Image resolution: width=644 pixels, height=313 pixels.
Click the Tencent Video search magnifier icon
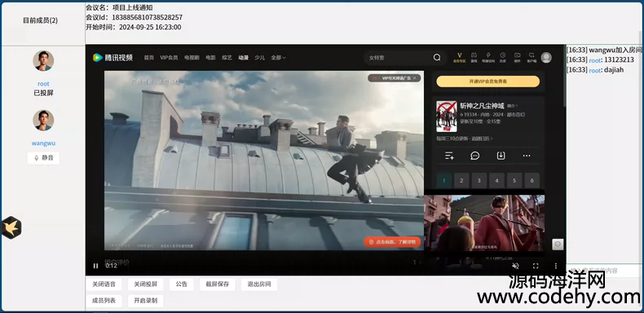click(437, 58)
